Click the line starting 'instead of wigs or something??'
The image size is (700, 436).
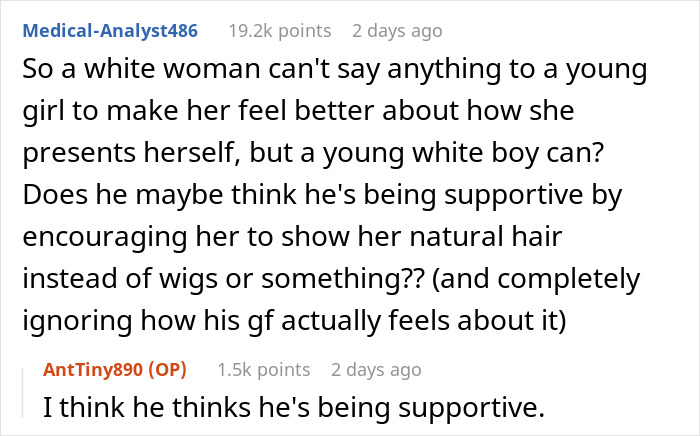[x=331, y=279]
